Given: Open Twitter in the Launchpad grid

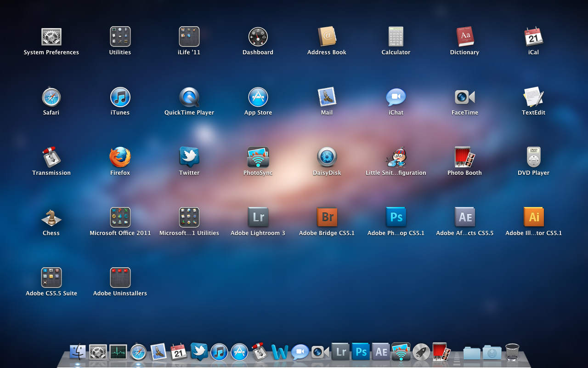Looking at the screenshot, I should 189,157.
